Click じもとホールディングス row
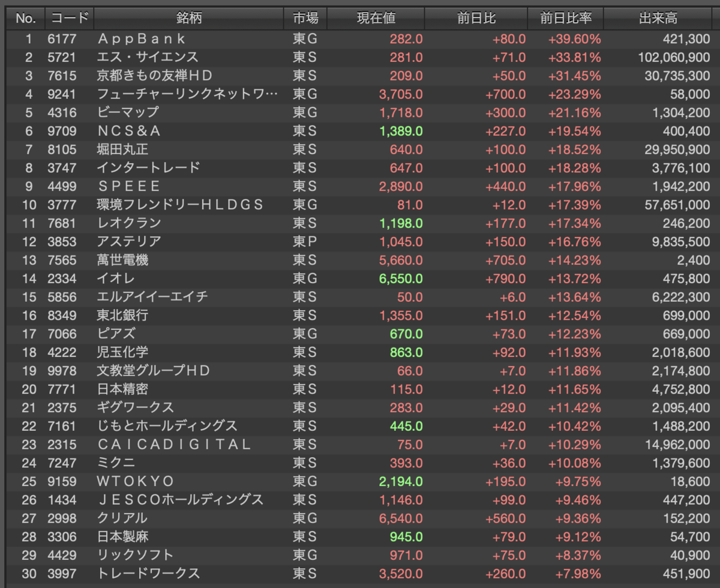Screen dimensions: 720x588 pos(360,425)
